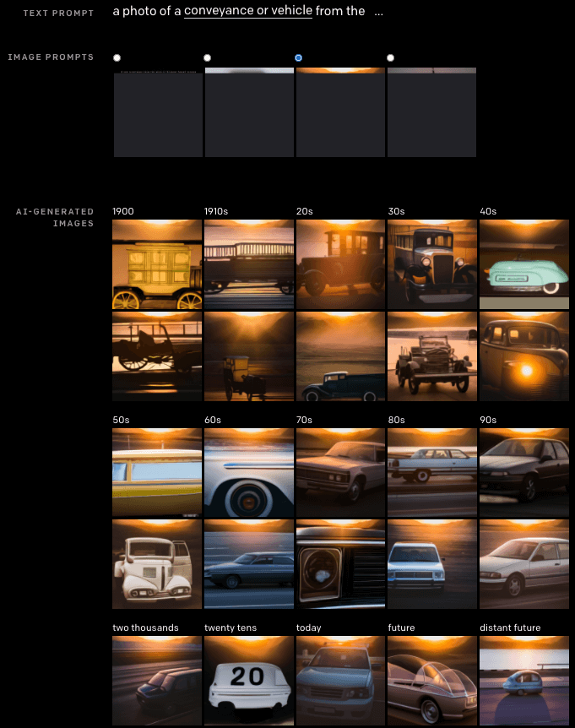
Task: Open the 20s dark vintage car side-view image
Action: (x=340, y=264)
